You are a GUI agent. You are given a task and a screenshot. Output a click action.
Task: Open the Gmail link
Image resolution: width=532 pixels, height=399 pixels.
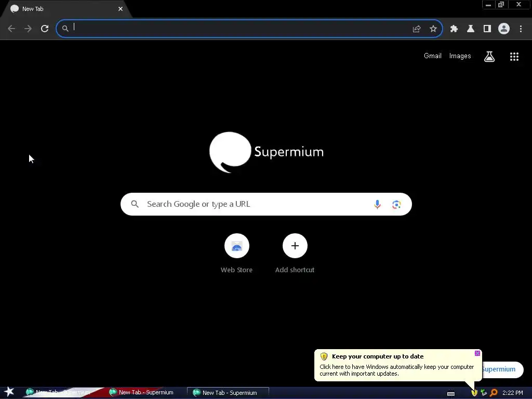click(433, 56)
